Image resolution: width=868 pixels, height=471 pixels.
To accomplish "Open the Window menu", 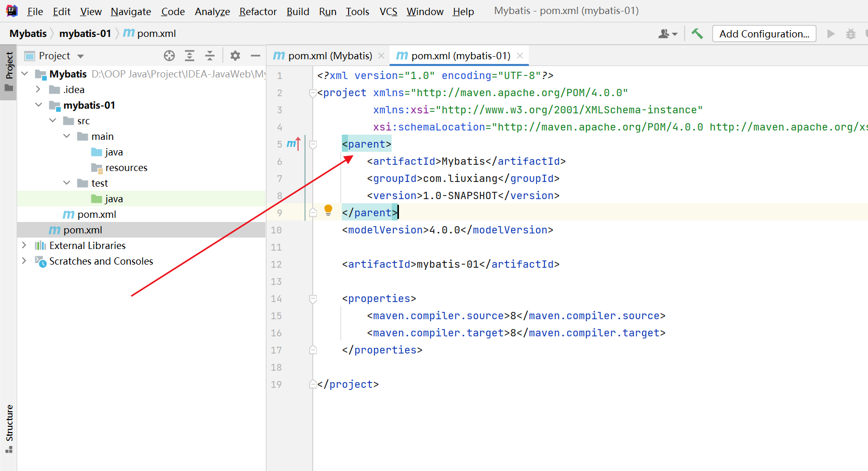I will [425, 11].
